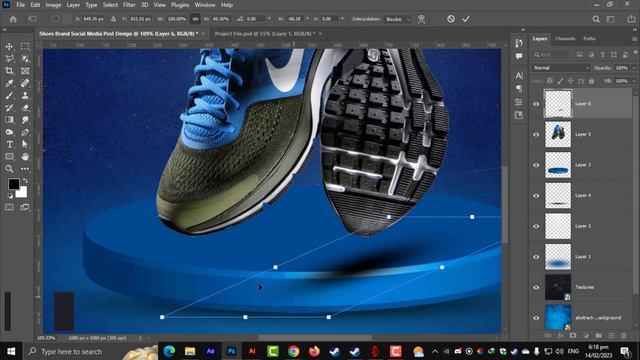The width and height of the screenshot is (640, 360).
Task: Open the Filter menu
Action: tap(129, 5)
